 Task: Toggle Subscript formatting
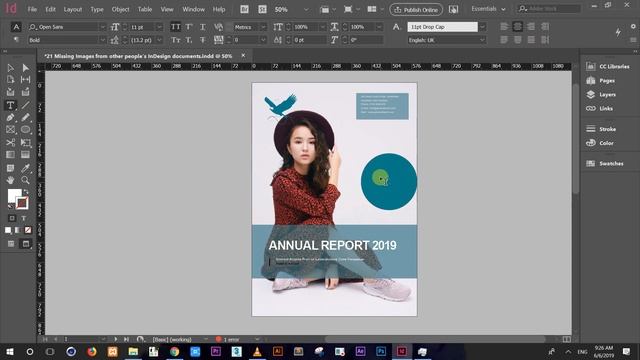(189, 40)
